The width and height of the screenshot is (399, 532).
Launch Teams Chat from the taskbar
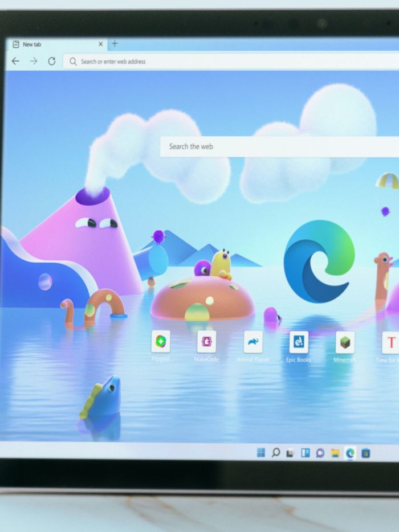320,453
